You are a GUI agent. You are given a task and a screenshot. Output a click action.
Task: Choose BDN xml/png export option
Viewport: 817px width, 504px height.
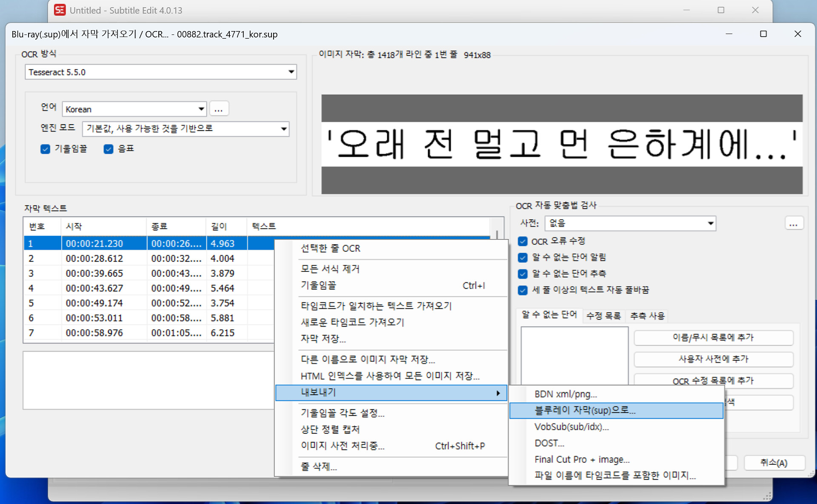pos(566,394)
